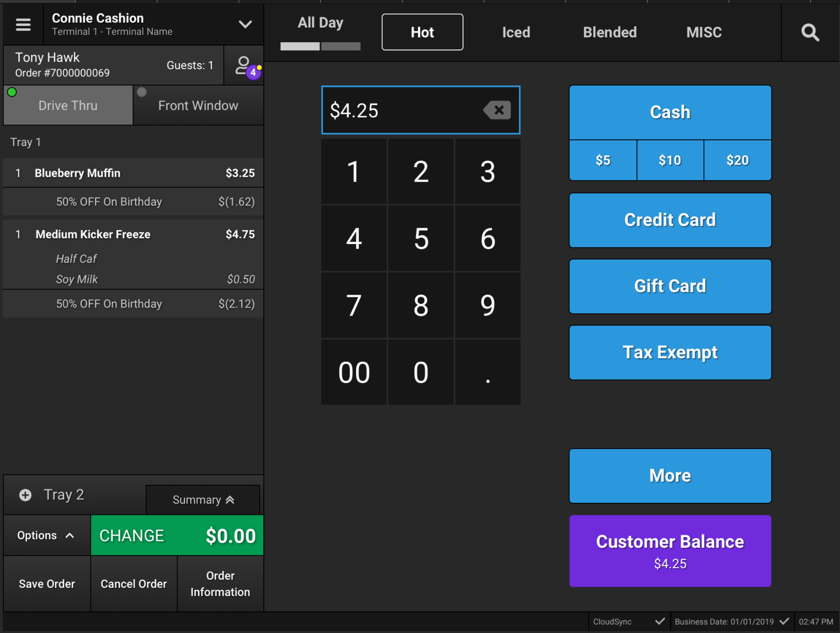Tap the $10 quick cash button

(x=670, y=160)
